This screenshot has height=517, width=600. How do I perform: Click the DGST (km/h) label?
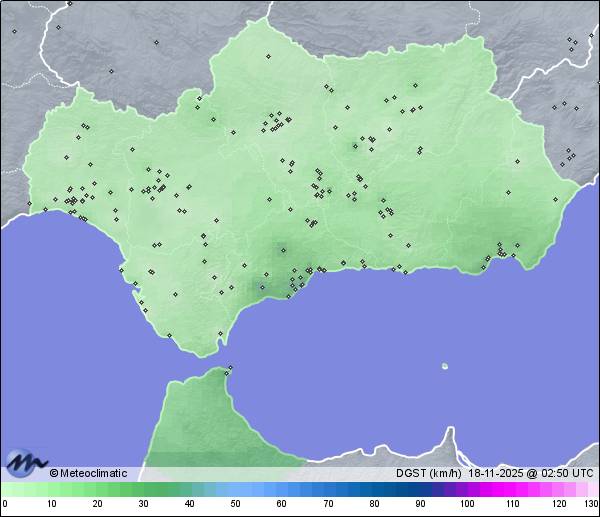click(430, 473)
